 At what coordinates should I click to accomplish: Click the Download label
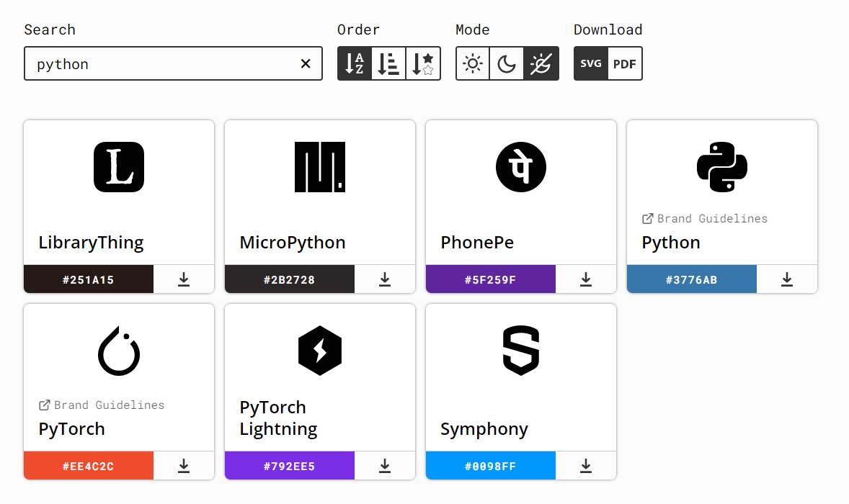(608, 30)
